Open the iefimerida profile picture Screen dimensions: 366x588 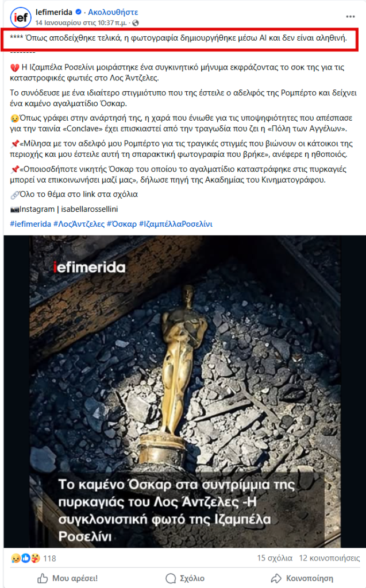coord(21,17)
